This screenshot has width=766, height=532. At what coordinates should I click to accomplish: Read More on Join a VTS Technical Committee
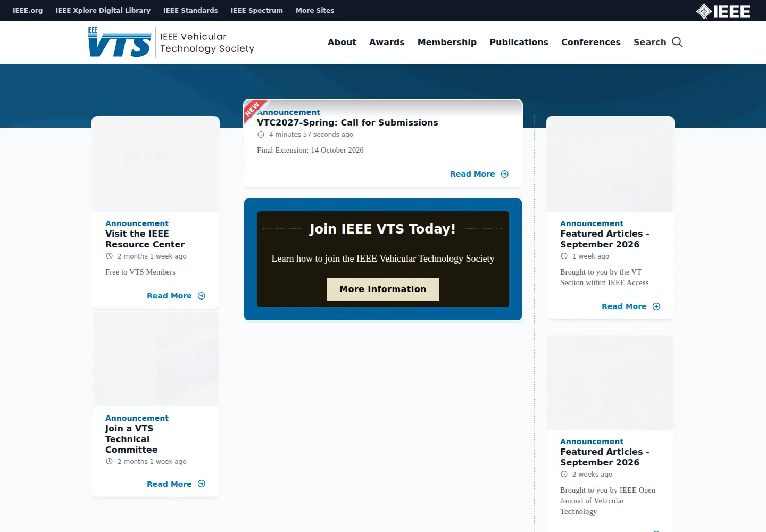[x=169, y=484]
